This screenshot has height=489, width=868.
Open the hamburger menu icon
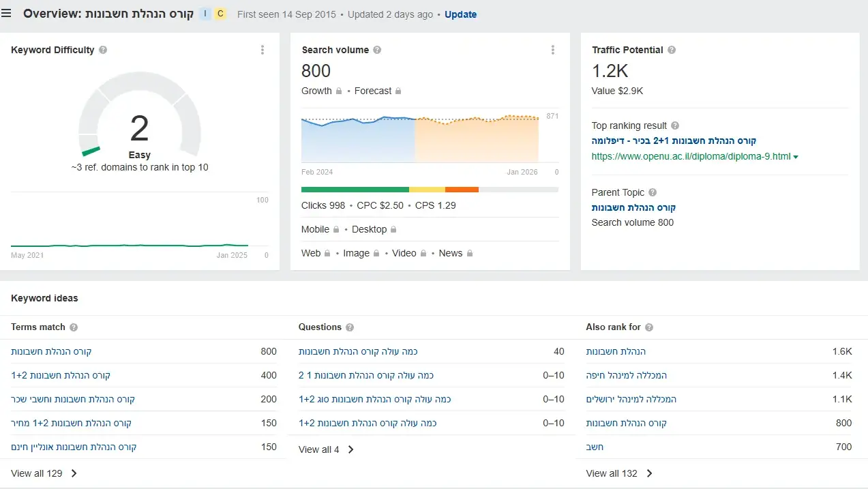point(6,14)
